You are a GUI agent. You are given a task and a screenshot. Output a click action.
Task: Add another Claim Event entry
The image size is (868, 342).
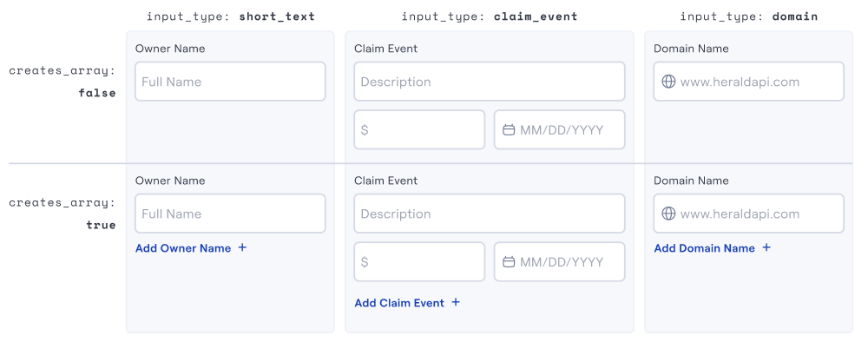[407, 303]
